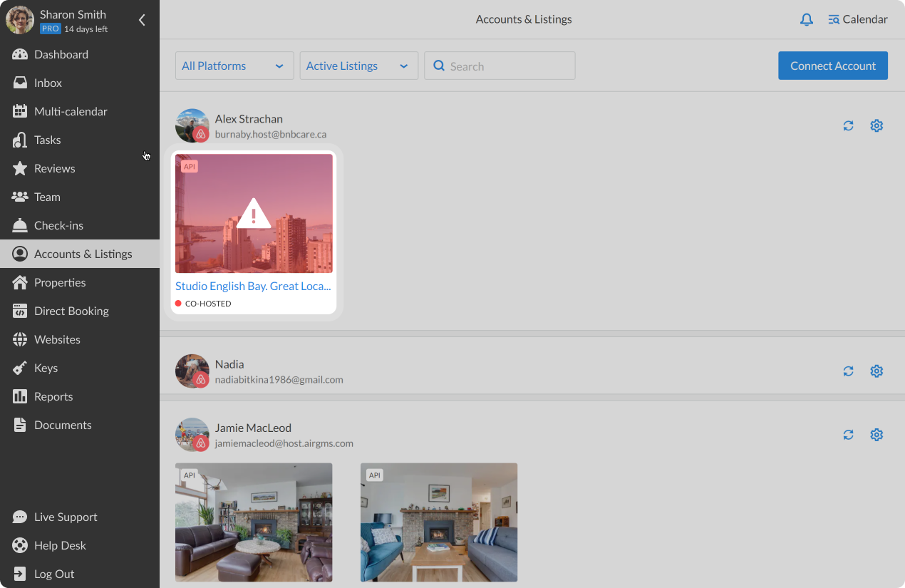Click the Documents file icon
Viewport: 905px width, 588px height.
(x=20, y=425)
